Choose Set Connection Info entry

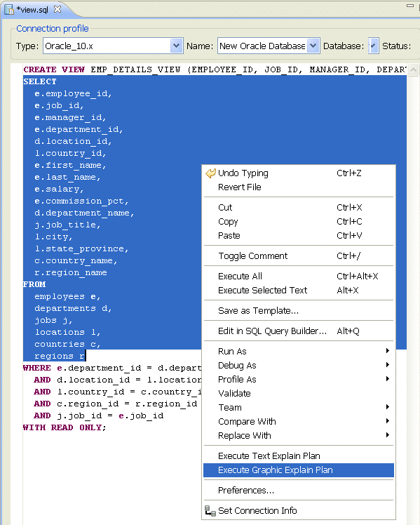click(x=299, y=510)
